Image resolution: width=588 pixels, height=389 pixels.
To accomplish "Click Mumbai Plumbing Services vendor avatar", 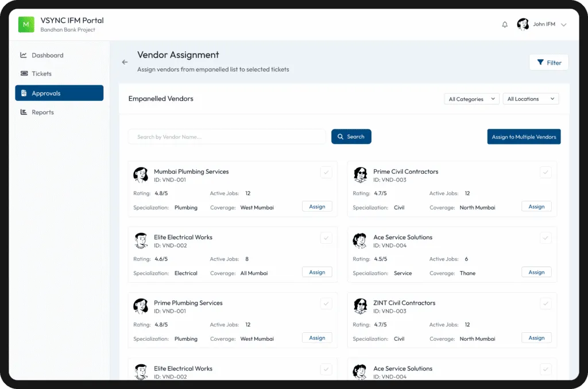I will [141, 175].
